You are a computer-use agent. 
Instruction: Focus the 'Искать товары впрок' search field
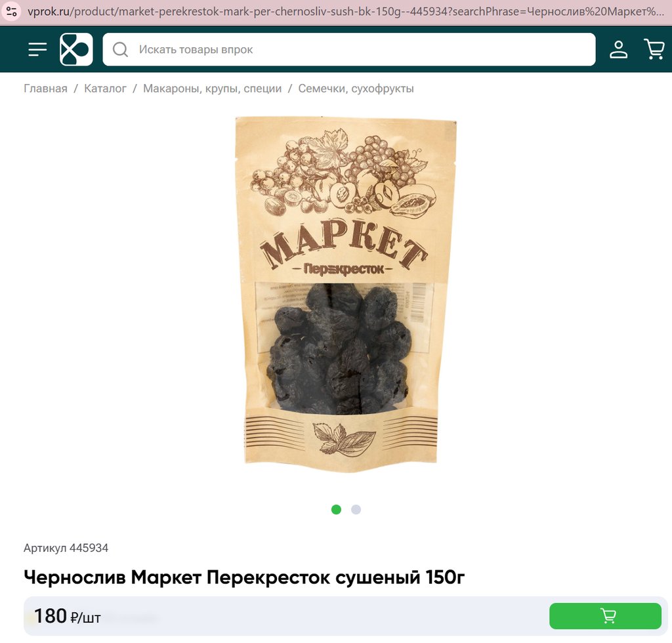pos(349,49)
